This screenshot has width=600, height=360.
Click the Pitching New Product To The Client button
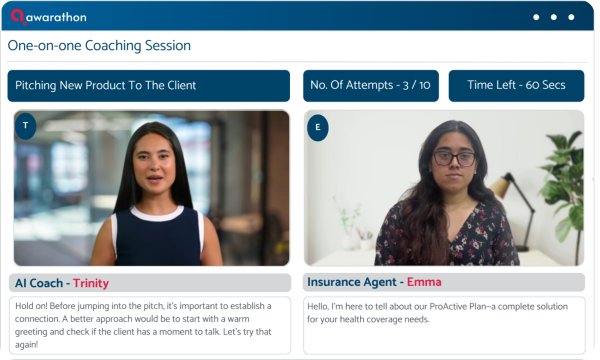148,86
